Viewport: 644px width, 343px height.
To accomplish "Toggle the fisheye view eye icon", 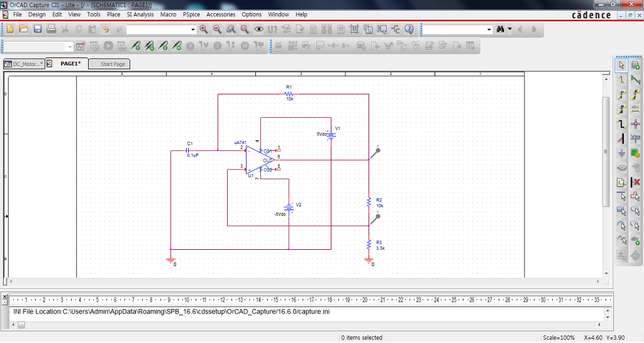I will coord(258,29).
